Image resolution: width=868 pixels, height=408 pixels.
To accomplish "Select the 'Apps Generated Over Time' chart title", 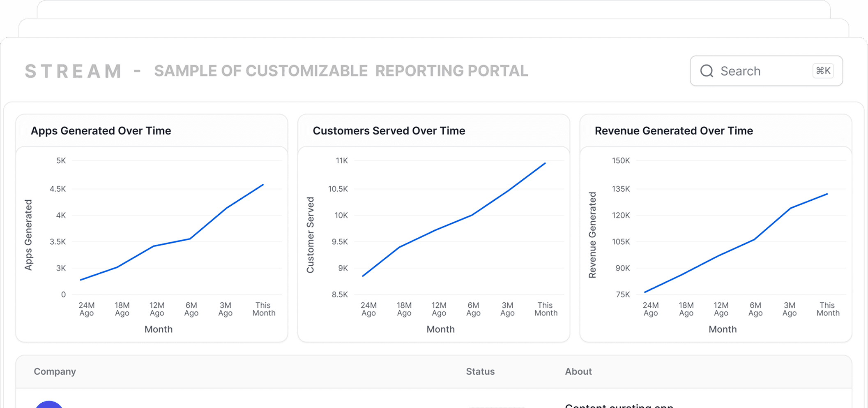I will 101,131.
